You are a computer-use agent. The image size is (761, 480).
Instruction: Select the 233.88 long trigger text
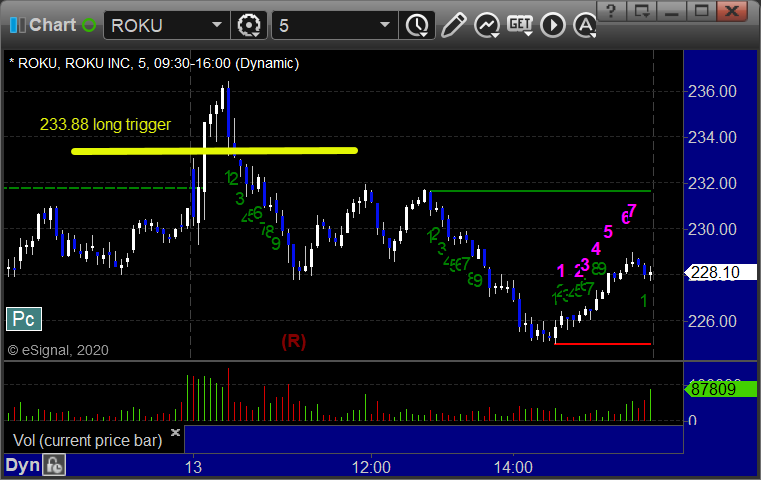click(x=105, y=125)
